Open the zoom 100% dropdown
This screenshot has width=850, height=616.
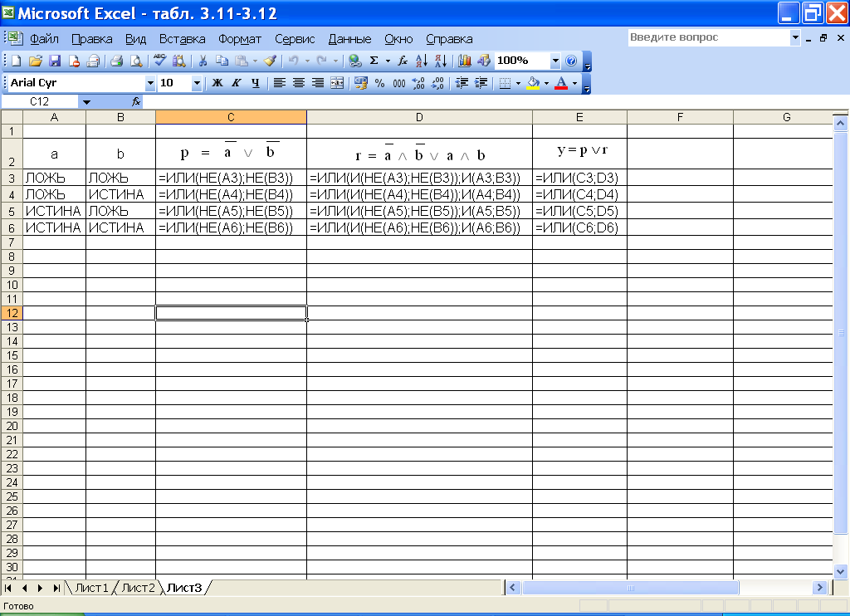point(555,61)
